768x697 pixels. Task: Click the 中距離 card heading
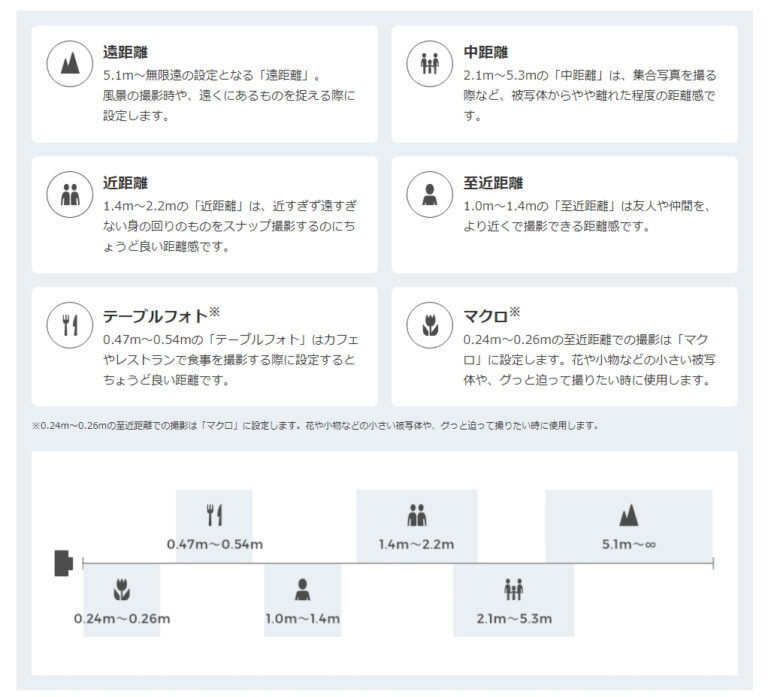tap(486, 52)
